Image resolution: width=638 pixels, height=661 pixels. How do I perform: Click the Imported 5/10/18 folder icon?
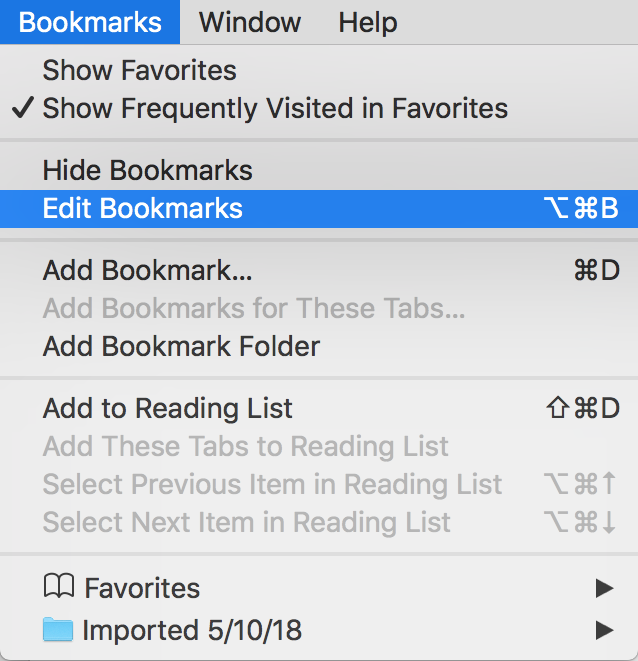(x=59, y=630)
